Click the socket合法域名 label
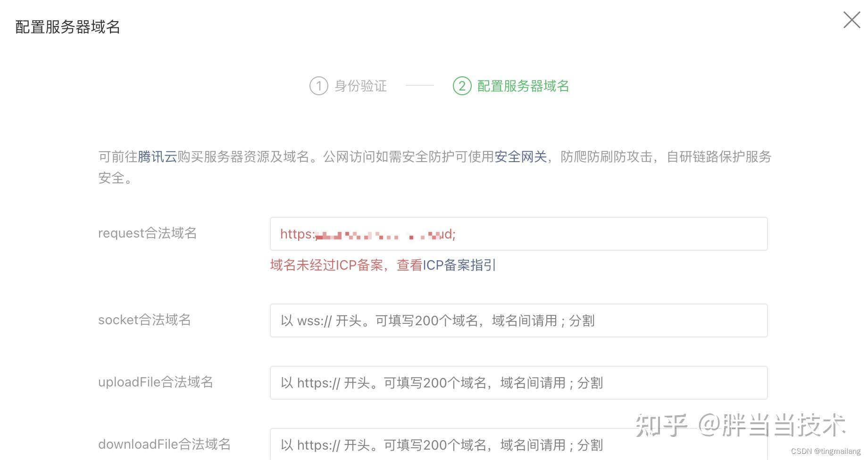868x460 pixels. pyautogui.click(x=144, y=320)
